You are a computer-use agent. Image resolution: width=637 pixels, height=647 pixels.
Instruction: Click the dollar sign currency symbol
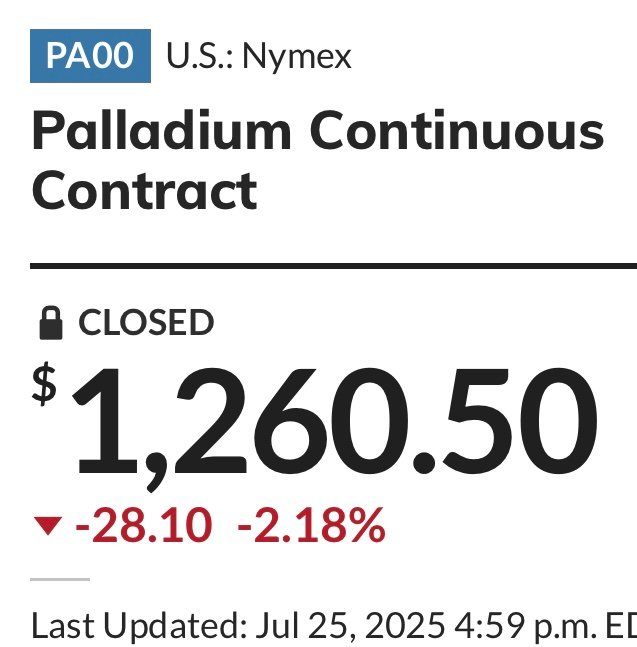(x=44, y=384)
